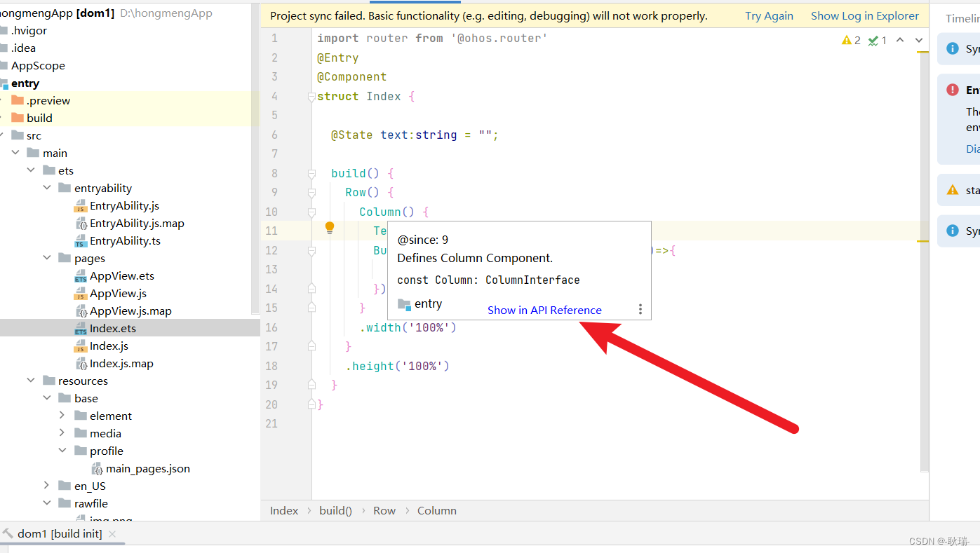This screenshot has height=553, width=980.
Task: Click the entry module icon in tooltip
Action: tap(404, 304)
